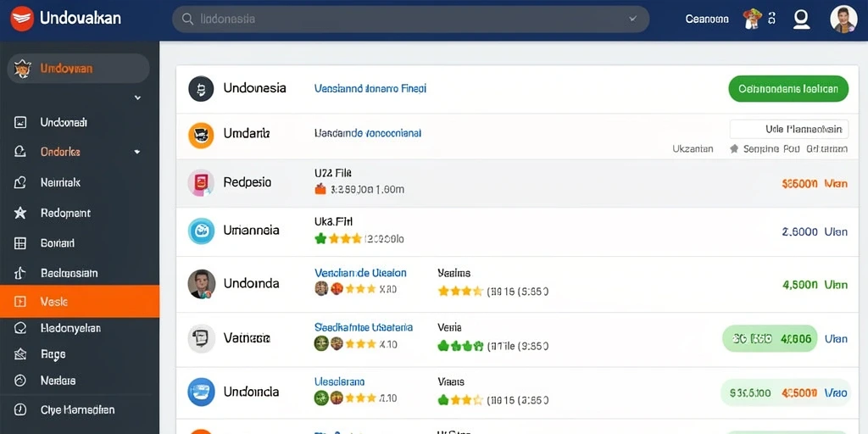Image resolution: width=868 pixels, height=434 pixels.
Task: Click the Redpesio row name
Action: 248,182
